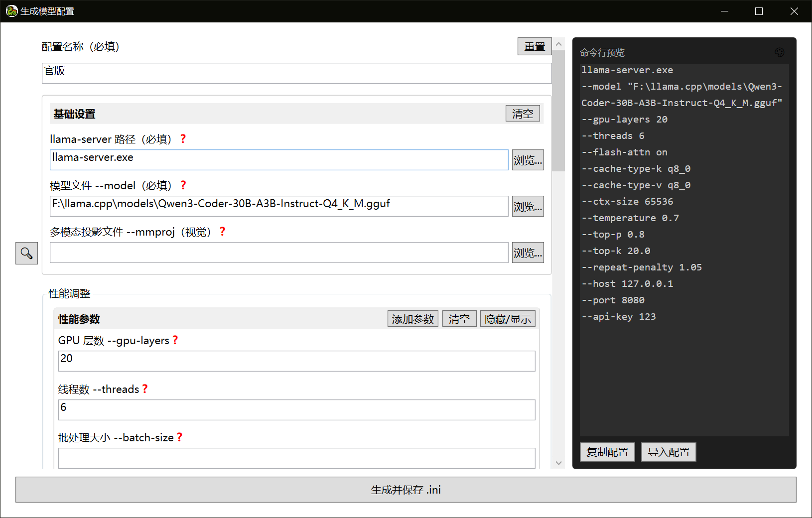Click the scrollbar up arrow
812x518 pixels.
(x=558, y=44)
